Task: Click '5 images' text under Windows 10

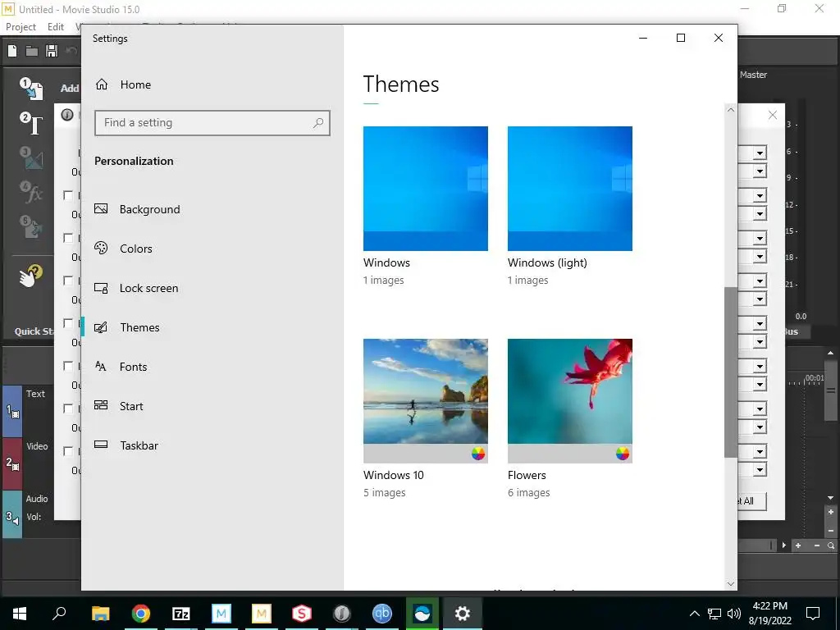Action: [x=385, y=493]
